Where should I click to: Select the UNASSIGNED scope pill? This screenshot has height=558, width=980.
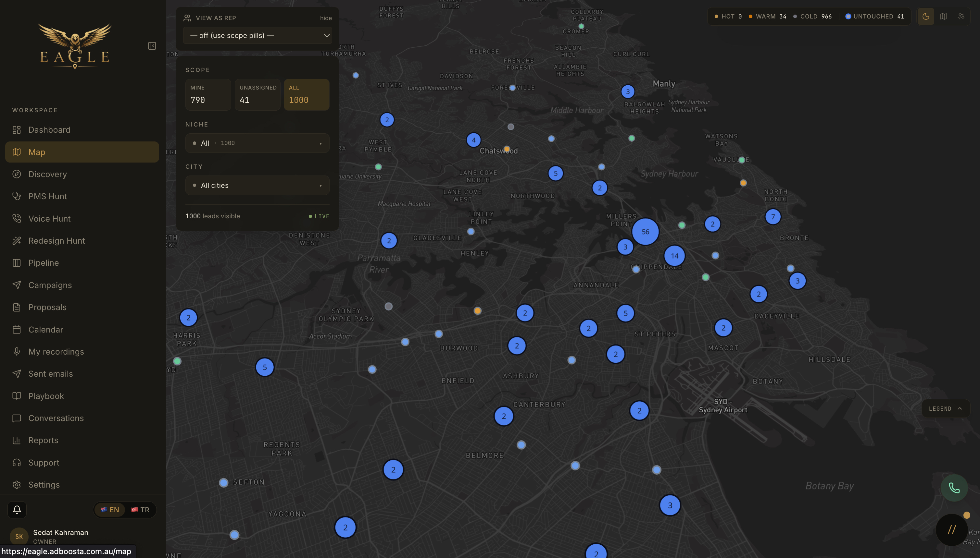tap(258, 95)
